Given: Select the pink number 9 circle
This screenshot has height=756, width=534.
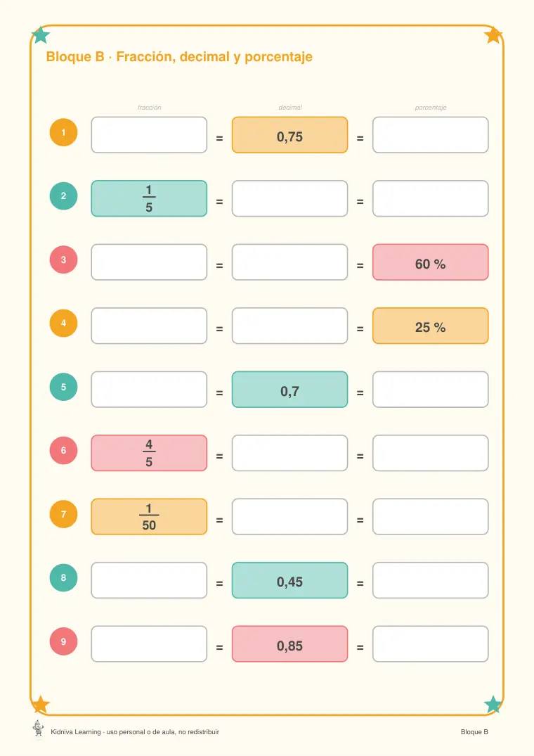Looking at the screenshot, I should 63,641.
